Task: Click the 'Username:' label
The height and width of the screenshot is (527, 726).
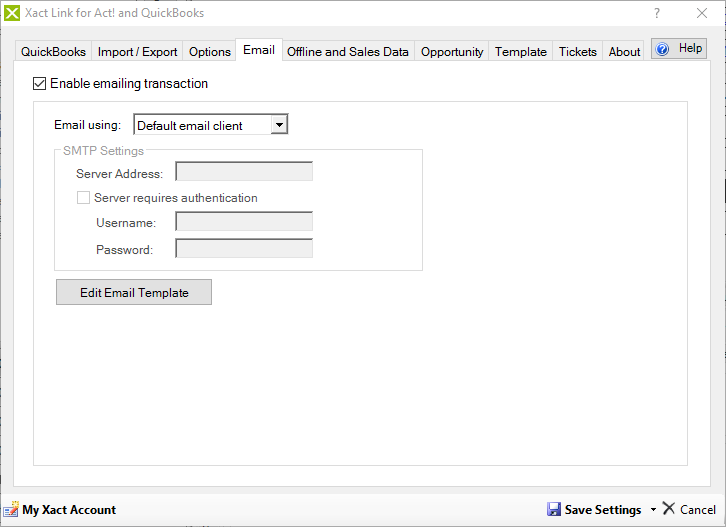Action: (x=126, y=223)
